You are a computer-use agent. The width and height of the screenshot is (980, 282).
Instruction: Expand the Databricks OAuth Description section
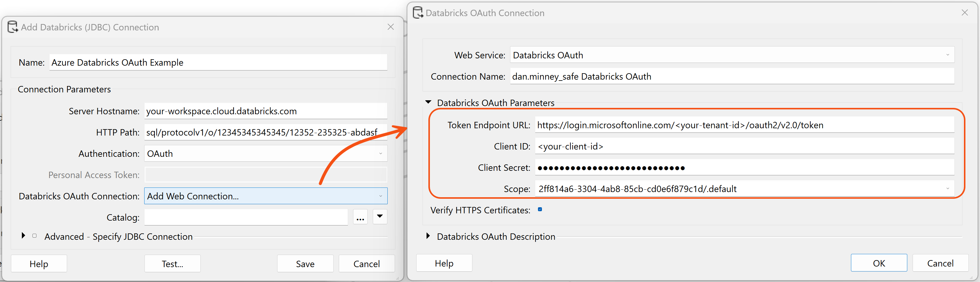(x=428, y=236)
